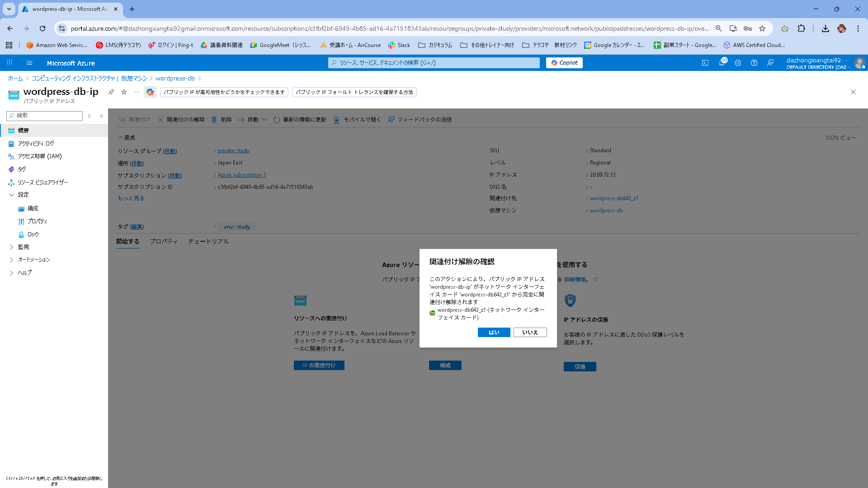Open the feedback icon in header
Image resolution: width=868 pixels, height=488 pixels.
pos(770,63)
